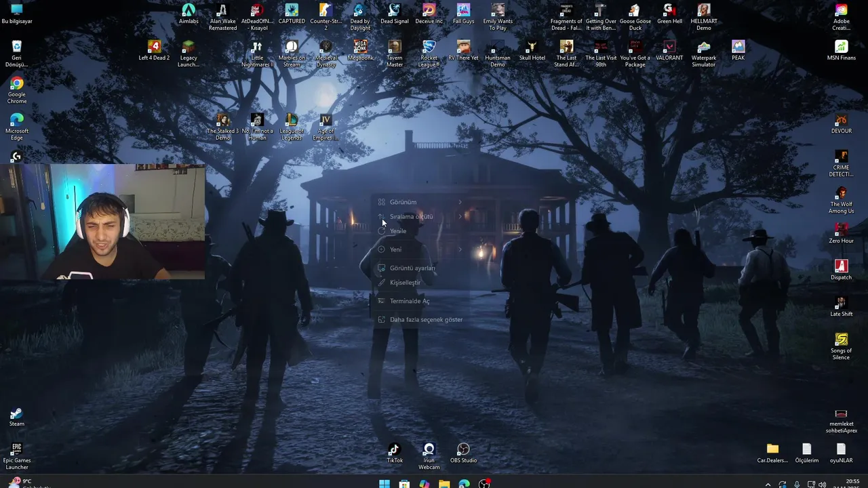
Task: Select Tavern Master desktop icon
Action: (x=395, y=54)
